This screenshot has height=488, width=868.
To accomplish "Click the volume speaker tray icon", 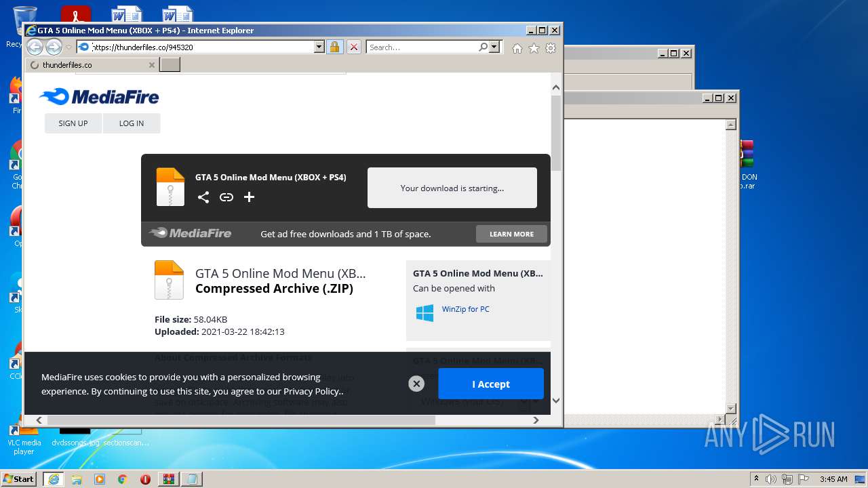I will [x=771, y=479].
